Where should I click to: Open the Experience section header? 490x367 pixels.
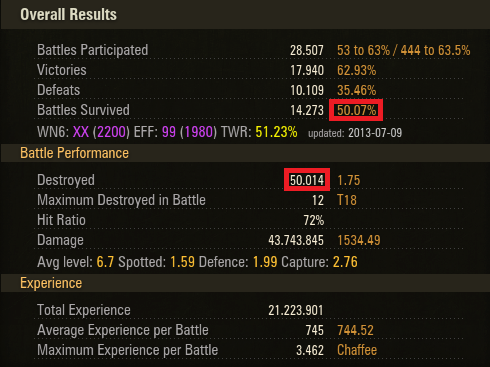click(51, 283)
